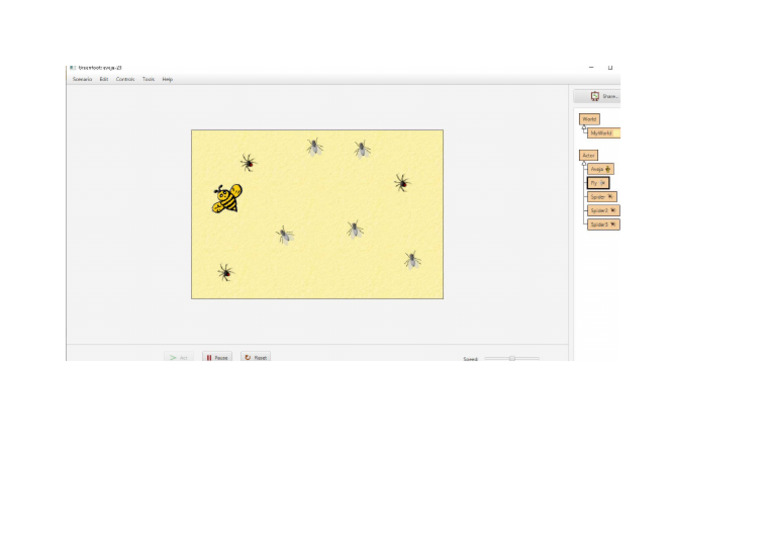Viewport: 768px width, 543px height.
Task: Select the Spider2 class box
Action: 603,211
